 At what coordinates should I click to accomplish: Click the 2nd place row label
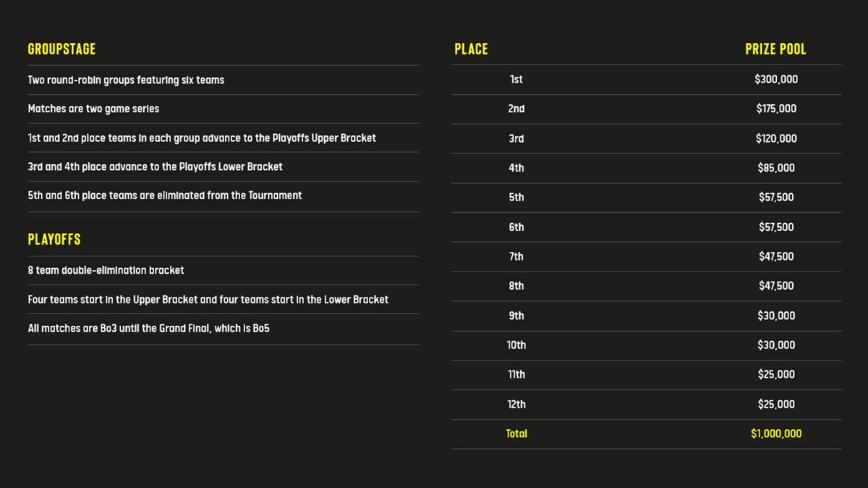coord(516,109)
